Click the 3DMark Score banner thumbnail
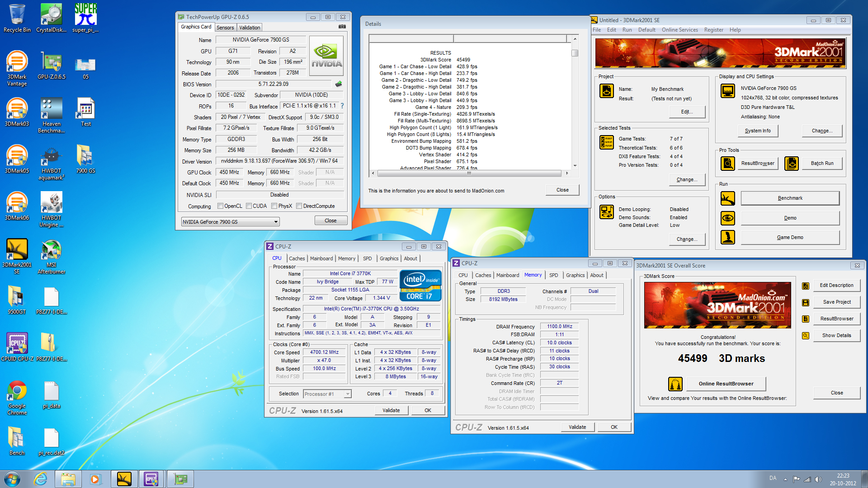The height and width of the screenshot is (488, 868). pos(718,305)
